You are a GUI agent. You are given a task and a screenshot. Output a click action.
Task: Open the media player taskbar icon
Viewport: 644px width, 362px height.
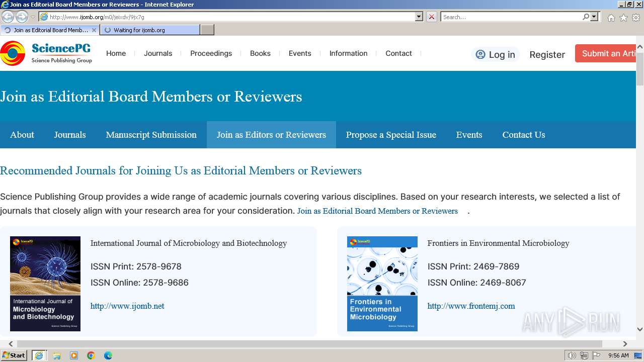point(74,355)
